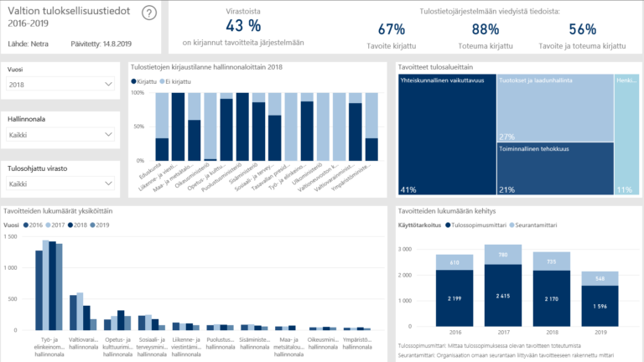Viewport: 644px width, 362px height.
Task: Click the Kirjattu legend marker
Action: 133,81
